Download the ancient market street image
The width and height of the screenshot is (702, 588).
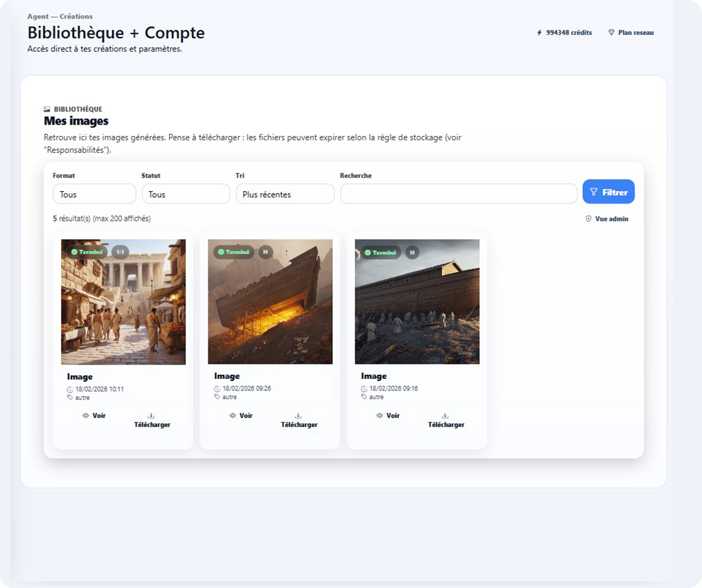point(152,420)
